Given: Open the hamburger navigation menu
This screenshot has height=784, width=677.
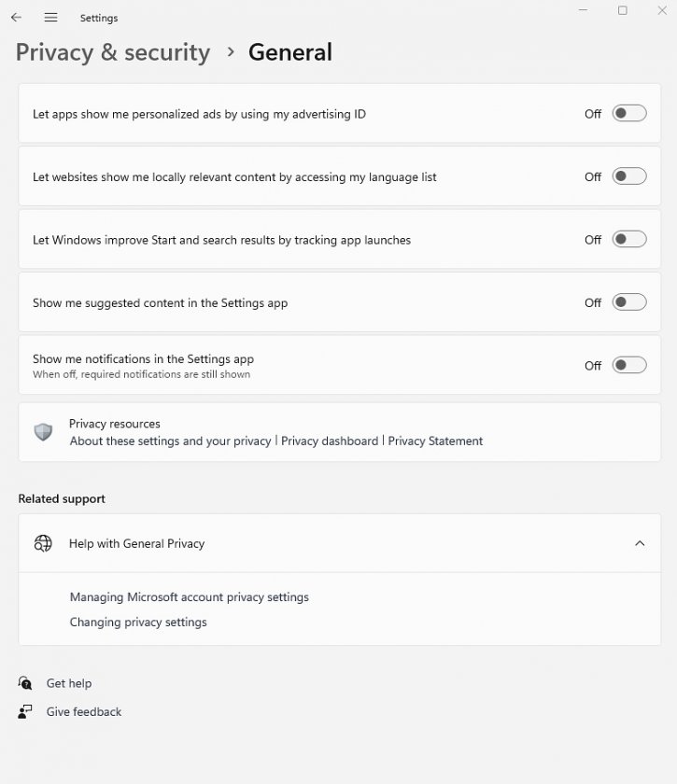Looking at the screenshot, I should (x=50, y=18).
